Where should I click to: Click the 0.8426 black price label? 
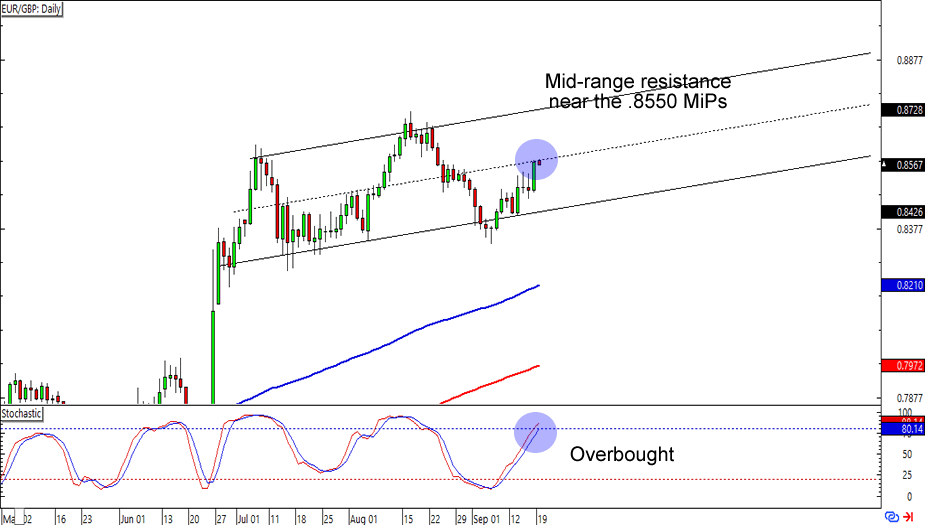click(903, 212)
